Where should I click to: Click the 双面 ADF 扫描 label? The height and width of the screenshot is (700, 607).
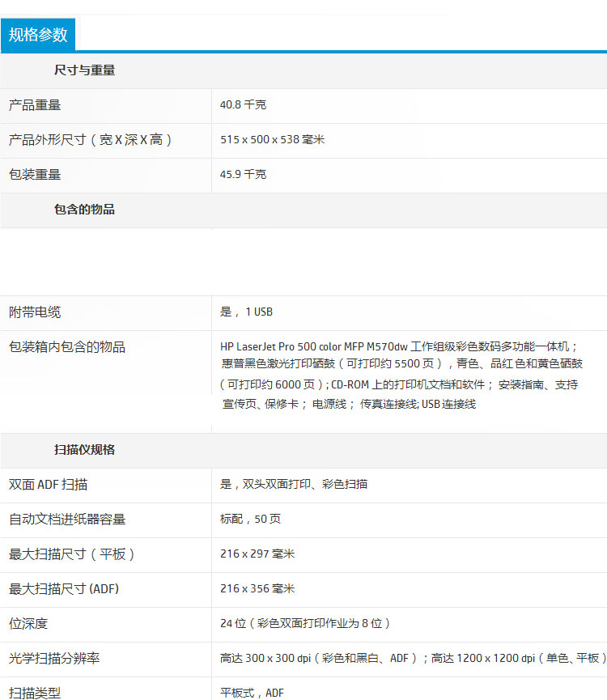(49, 485)
